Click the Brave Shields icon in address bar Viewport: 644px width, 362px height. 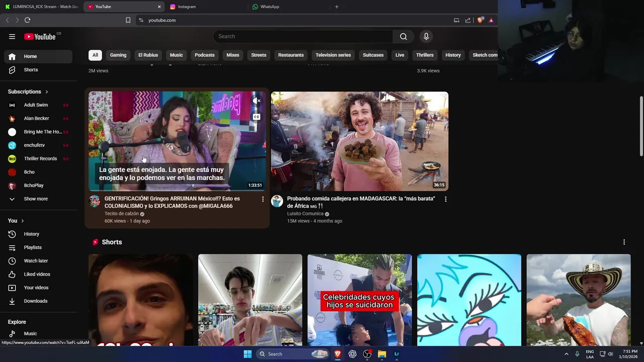[480, 20]
